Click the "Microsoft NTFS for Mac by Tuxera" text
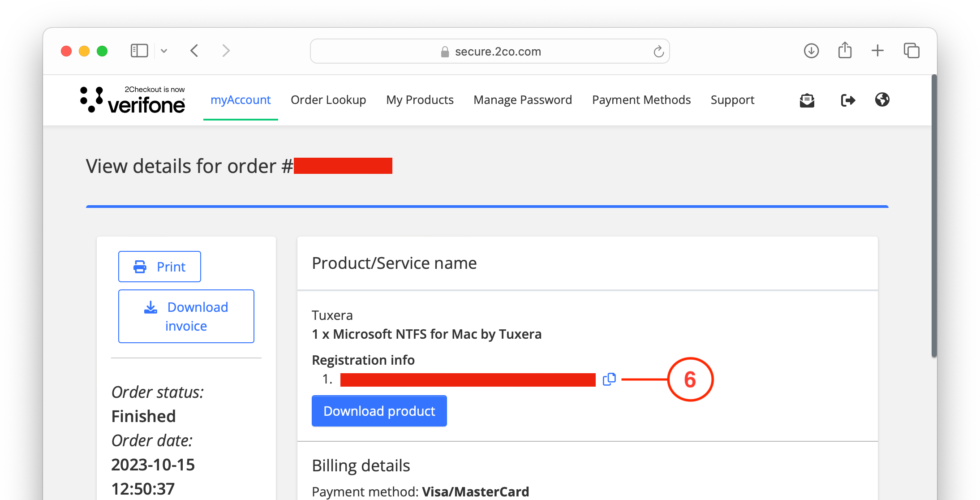980x500 pixels. tap(437, 334)
